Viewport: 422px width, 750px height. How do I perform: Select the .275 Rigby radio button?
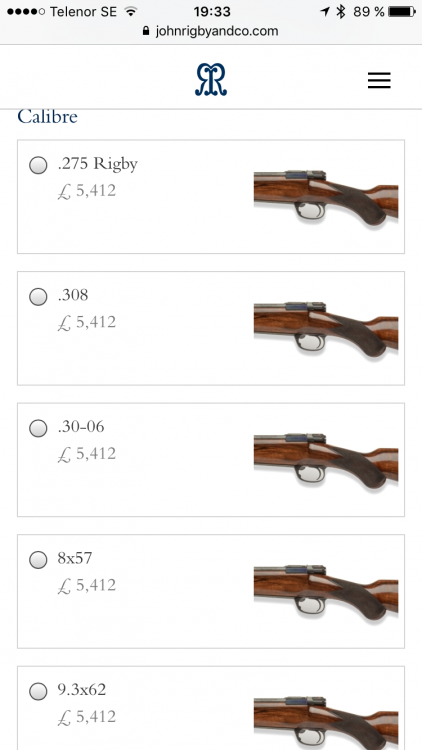pyautogui.click(x=38, y=165)
